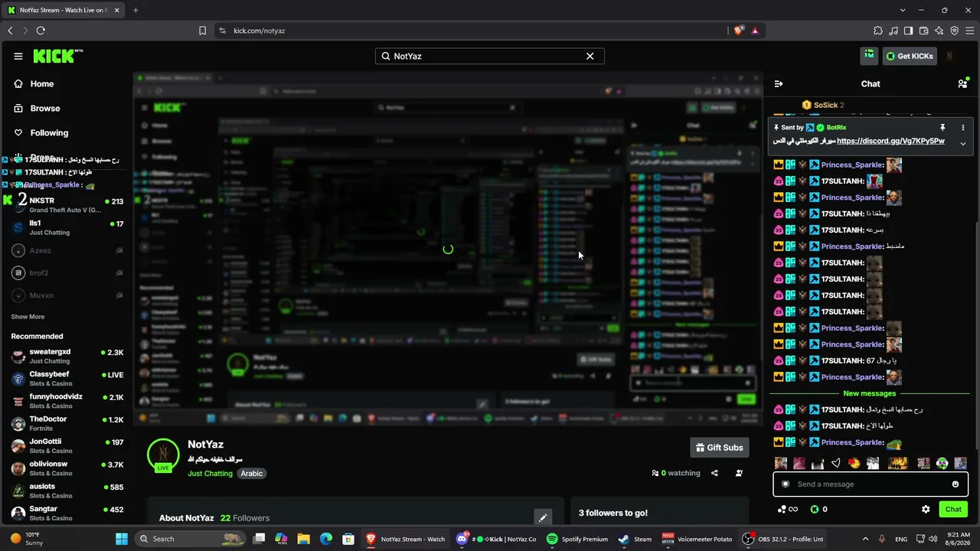Screen dimensions: 980x551
Task: Clear the NotYaz search text
Action: [590, 56]
